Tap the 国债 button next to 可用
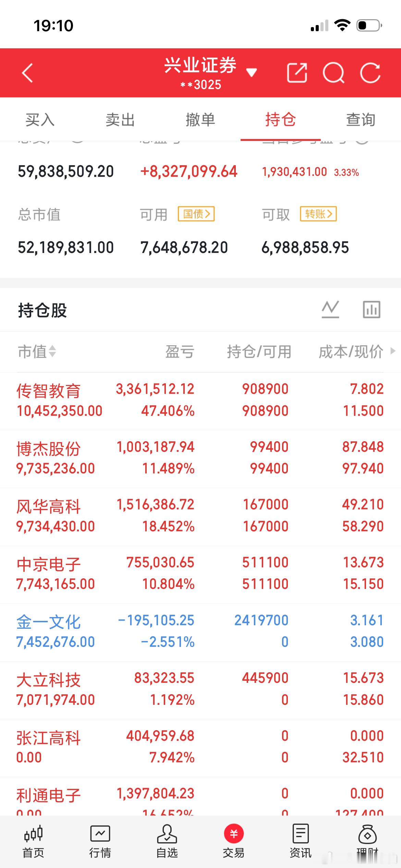Image resolution: width=401 pixels, height=868 pixels. [x=196, y=214]
